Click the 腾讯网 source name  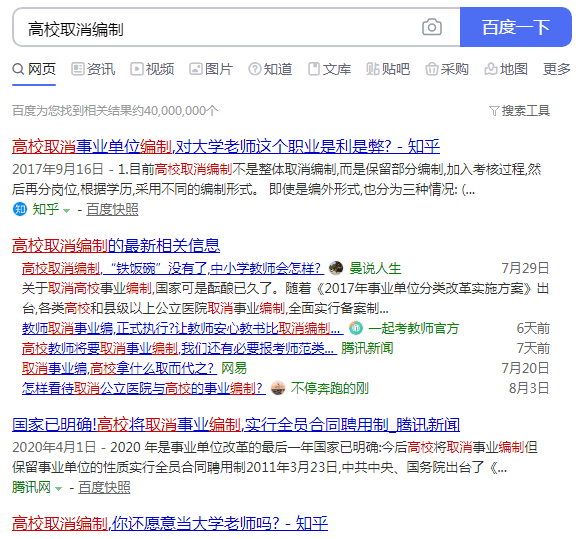click(31, 487)
